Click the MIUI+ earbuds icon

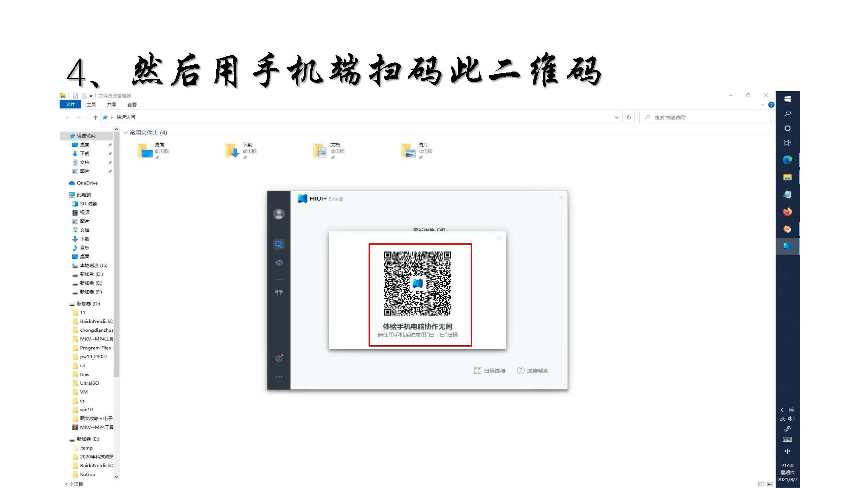click(279, 292)
